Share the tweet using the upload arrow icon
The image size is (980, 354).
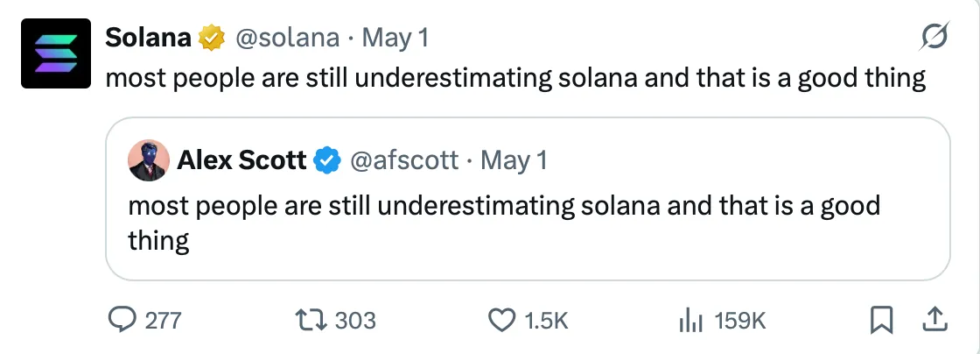coord(934,321)
